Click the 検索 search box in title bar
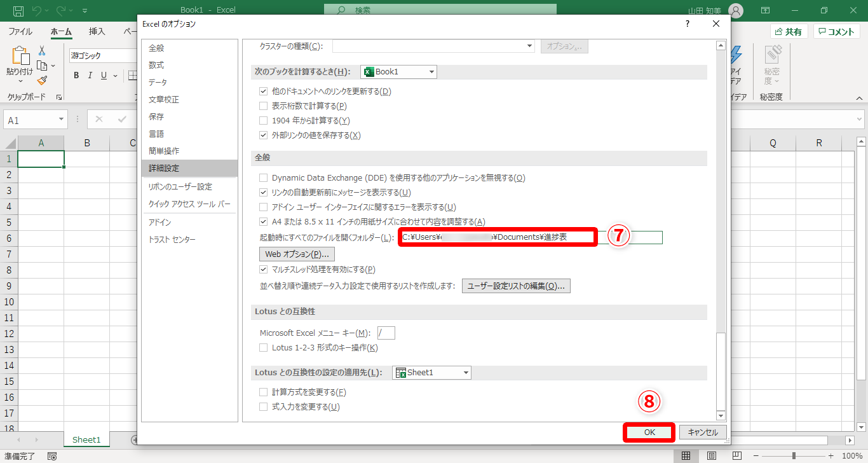This screenshot has height=463, width=868. pos(440,10)
